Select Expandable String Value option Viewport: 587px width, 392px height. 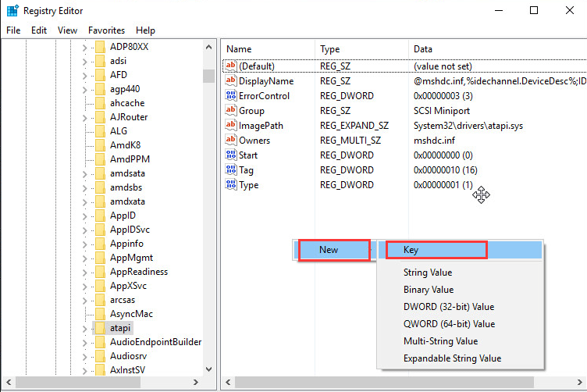[460, 358]
